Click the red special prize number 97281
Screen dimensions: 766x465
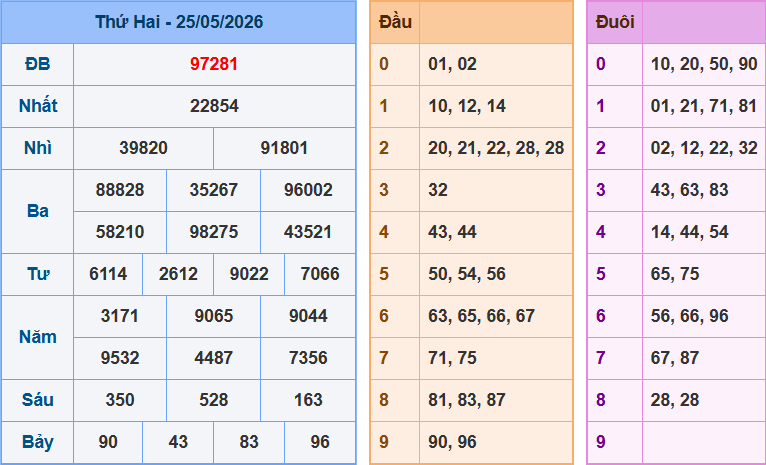pyautogui.click(x=214, y=64)
